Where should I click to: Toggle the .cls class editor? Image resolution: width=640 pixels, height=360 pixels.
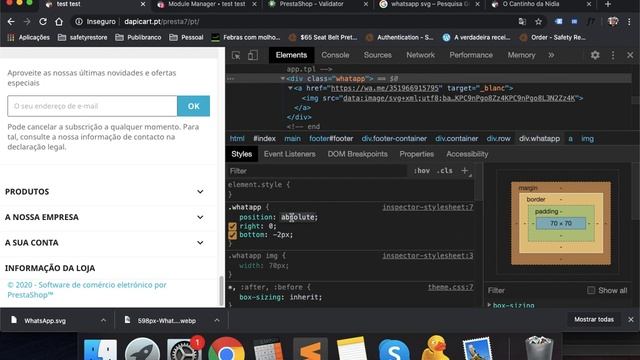click(444, 171)
